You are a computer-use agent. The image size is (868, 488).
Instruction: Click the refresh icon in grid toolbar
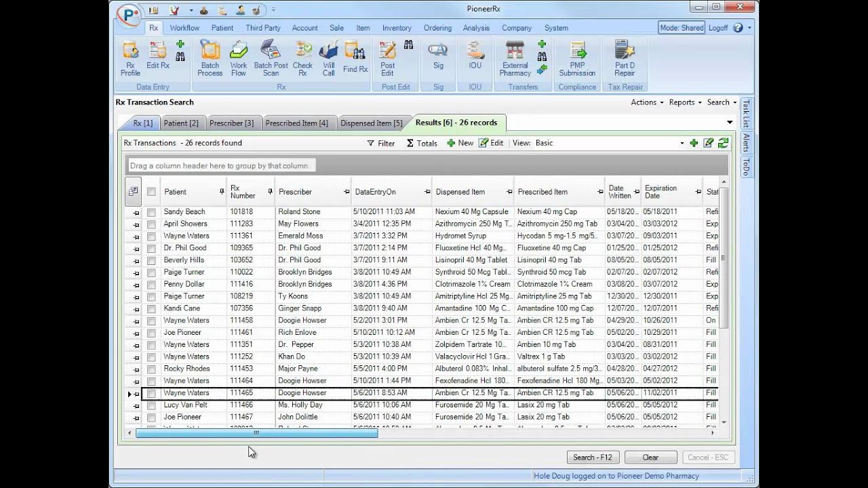point(723,143)
